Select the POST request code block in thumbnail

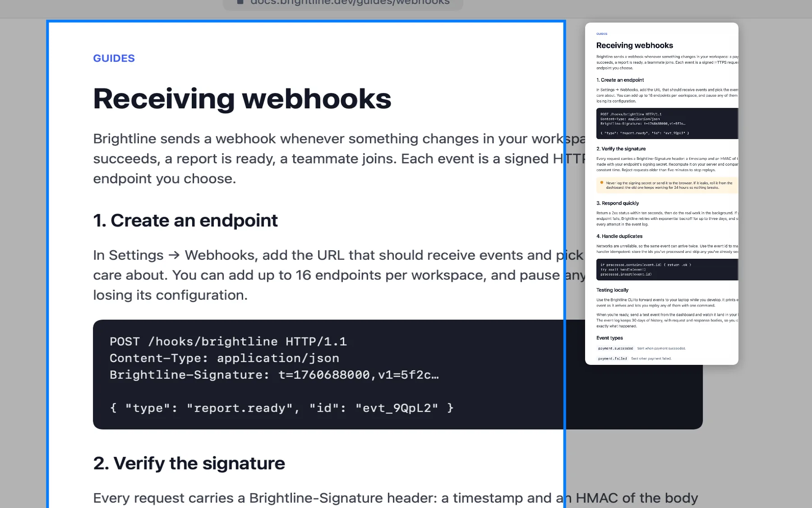(x=667, y=124)
